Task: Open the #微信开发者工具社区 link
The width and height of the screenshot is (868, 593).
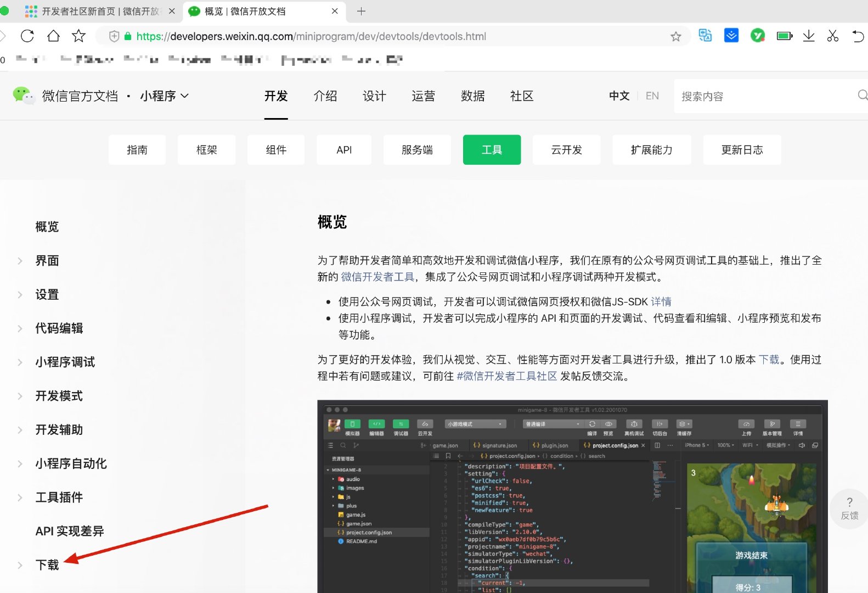Action: click(506, 376)
